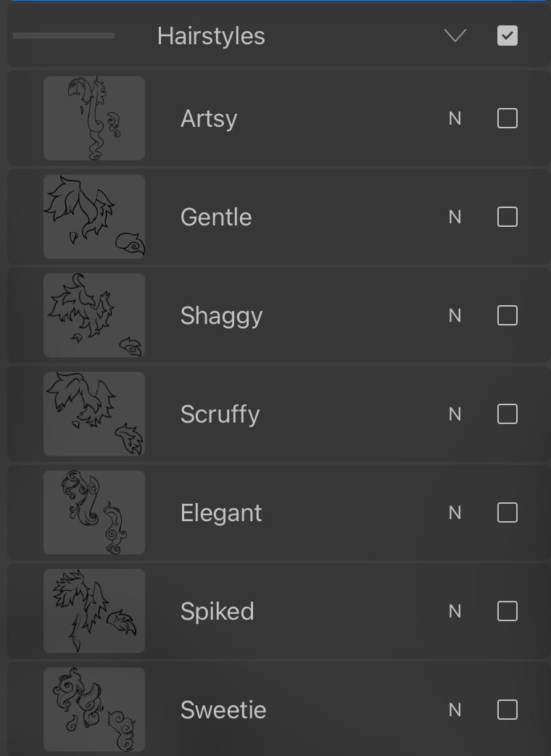Tap the Elegant layer thumbnail
Image resolution: width=551 pixels, height=756 pixels.
click(x=94, y=512)
